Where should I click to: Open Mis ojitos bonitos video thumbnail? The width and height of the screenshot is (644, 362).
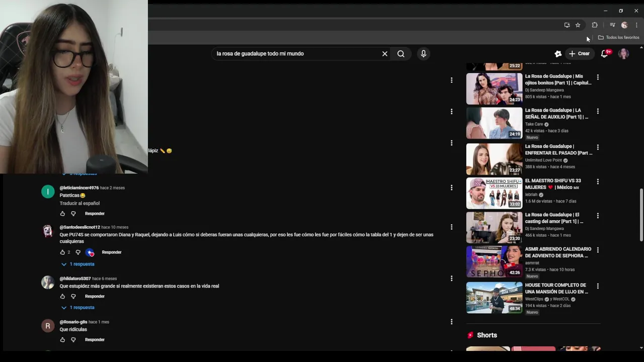click(494, 88)
